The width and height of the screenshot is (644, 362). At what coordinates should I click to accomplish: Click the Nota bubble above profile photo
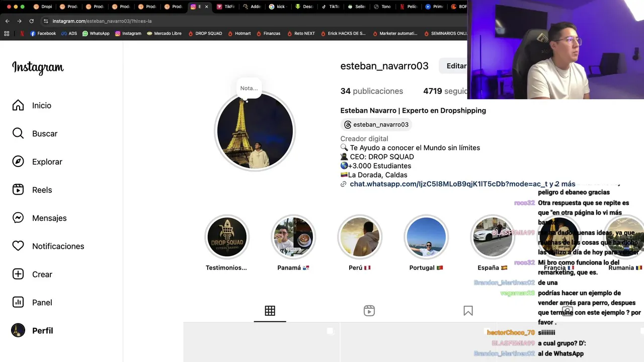point(249,88)
